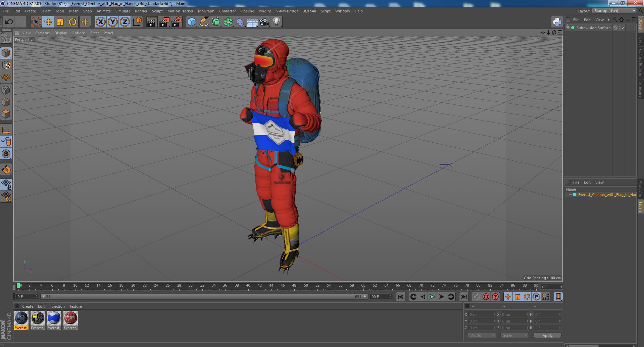Select the spline Pen tool
Screen dimensions: 644x347
(204, 22)
